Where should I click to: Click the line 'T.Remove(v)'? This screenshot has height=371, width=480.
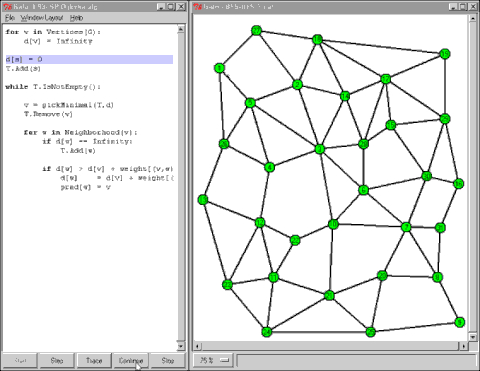(48, 114)
